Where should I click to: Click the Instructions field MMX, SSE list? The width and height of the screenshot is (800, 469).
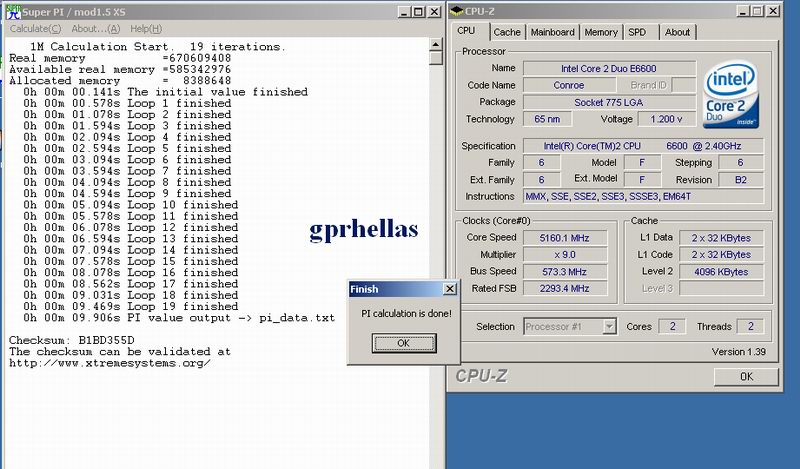pyautogui.click(x=643, y=196)
